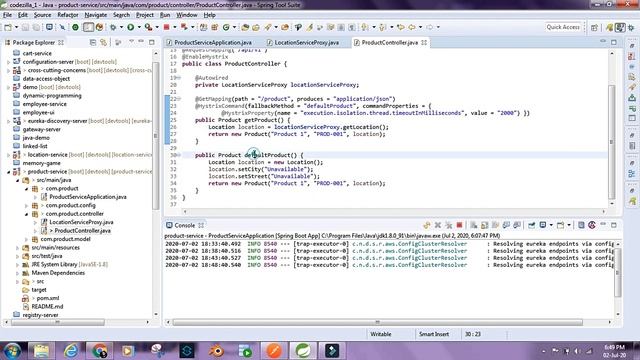Viewport: 640px width, 360px height.
Task: Select README.md in the project tree
Action: click(47, 307)
